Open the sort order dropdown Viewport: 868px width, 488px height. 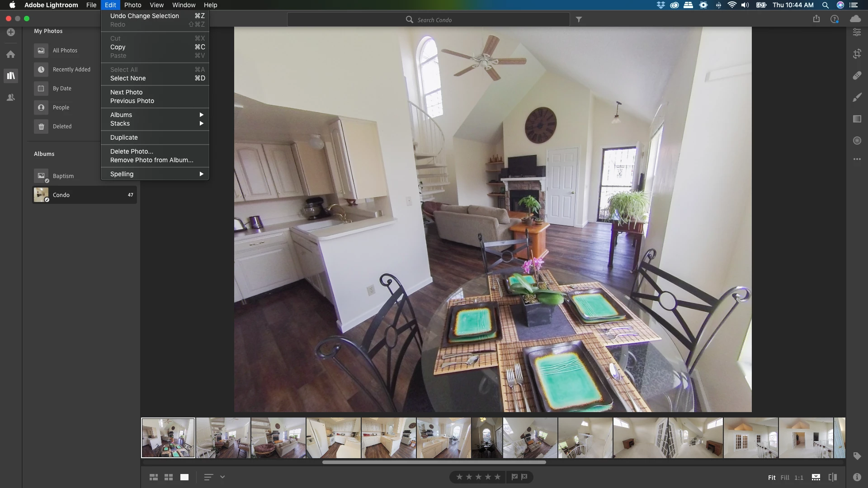(222, 477)
